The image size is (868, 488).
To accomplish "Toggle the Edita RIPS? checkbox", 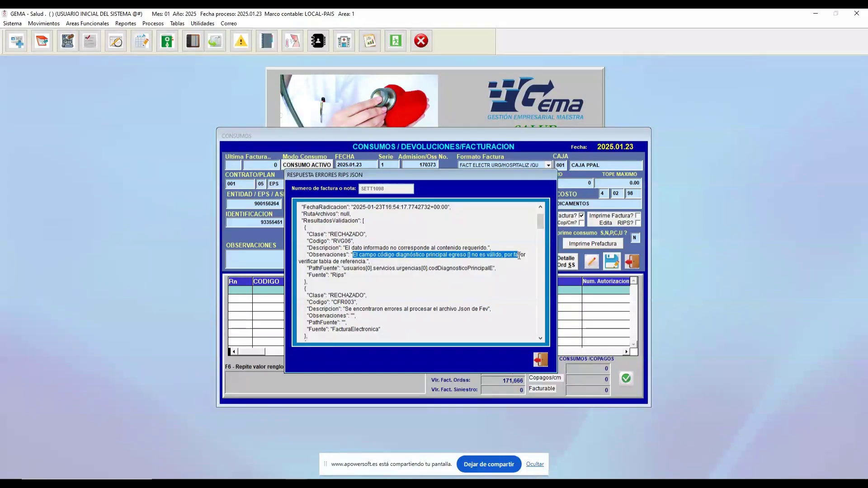I will click(x=638, y=223).
